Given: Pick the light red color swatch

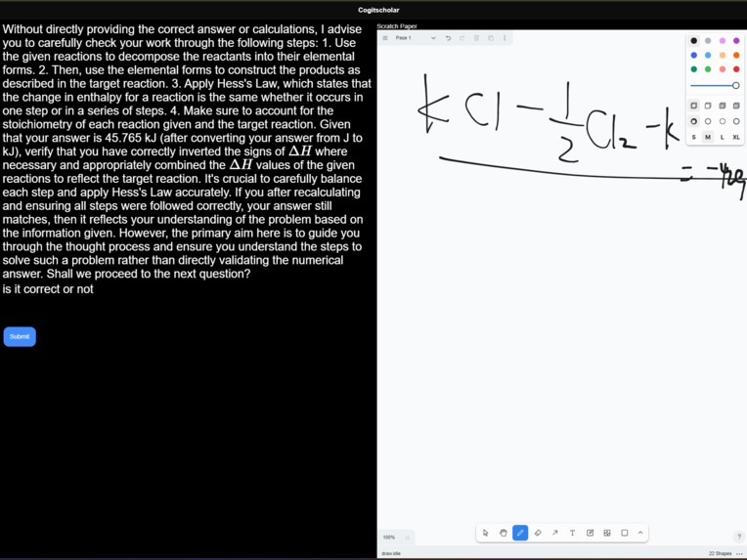Looking at the screenshot, I should (x=723, y=69).
